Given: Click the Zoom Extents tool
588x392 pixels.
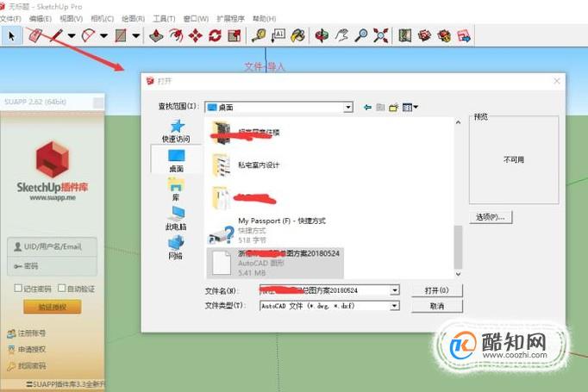Looking at the screenshot, I should 380,36.
